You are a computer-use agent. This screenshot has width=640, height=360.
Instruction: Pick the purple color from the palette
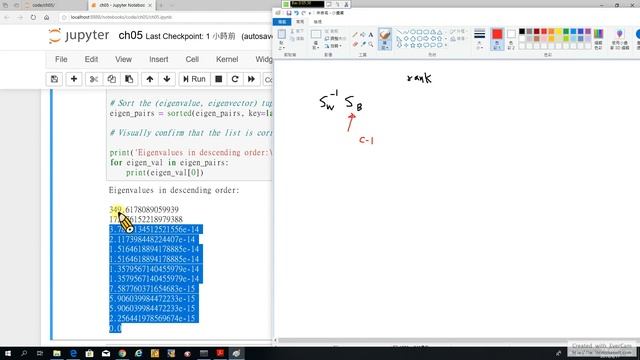coord(588,31)
